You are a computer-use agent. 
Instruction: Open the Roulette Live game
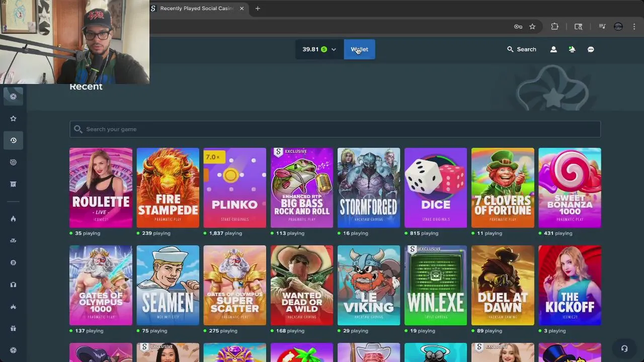(x=101, y=188)
